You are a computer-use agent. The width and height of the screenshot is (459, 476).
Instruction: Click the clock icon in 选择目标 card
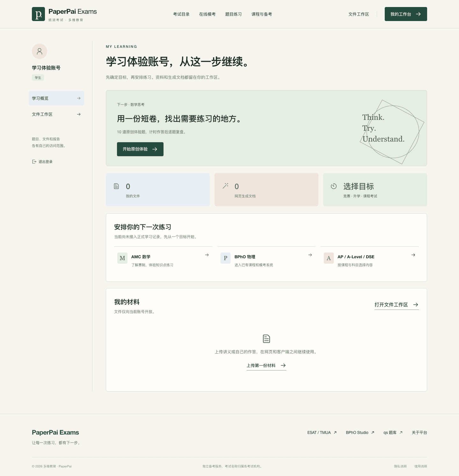[334, 186]
